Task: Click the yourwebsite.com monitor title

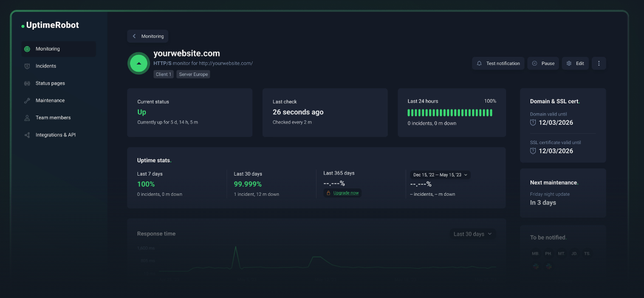Action: (x=187, y=54)
